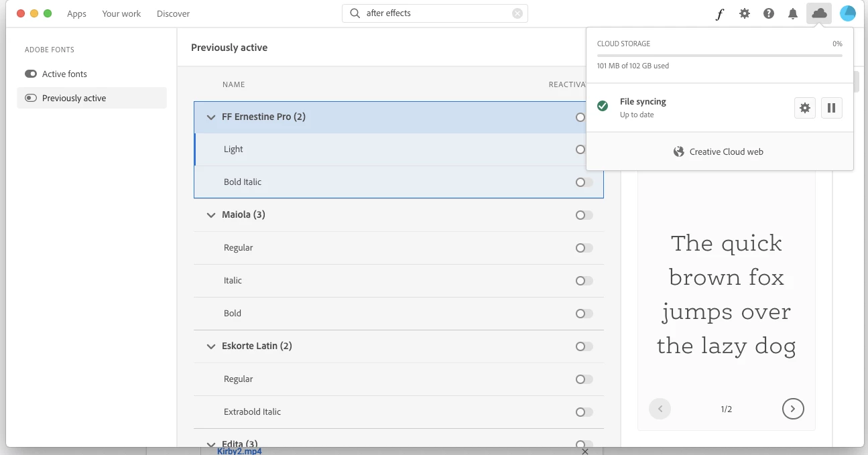Reactivate FF Ernestine Pro family
The height and width of the screenshot is (455, 868).
pyautogui.click(x=581, y=117)
